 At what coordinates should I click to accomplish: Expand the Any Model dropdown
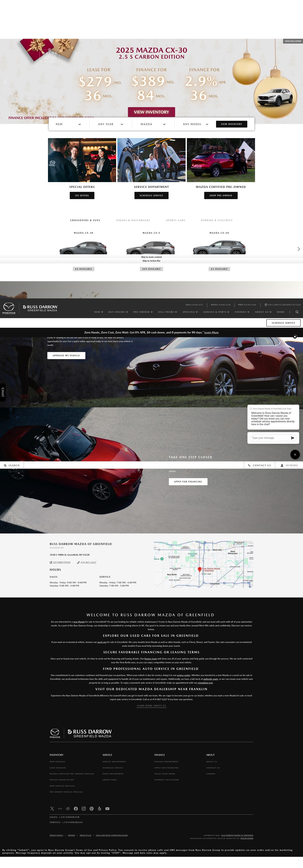[x=195, y=124]
